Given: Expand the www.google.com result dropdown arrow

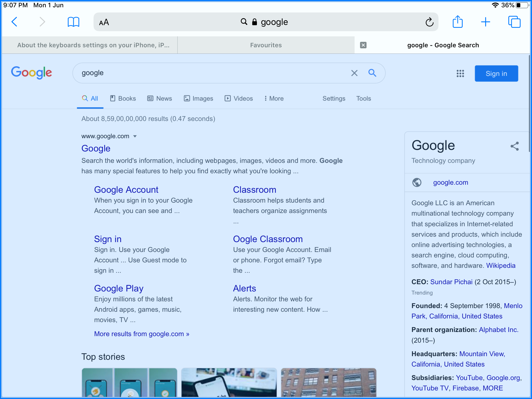Looking at the screenshot, I should point(135,136).
